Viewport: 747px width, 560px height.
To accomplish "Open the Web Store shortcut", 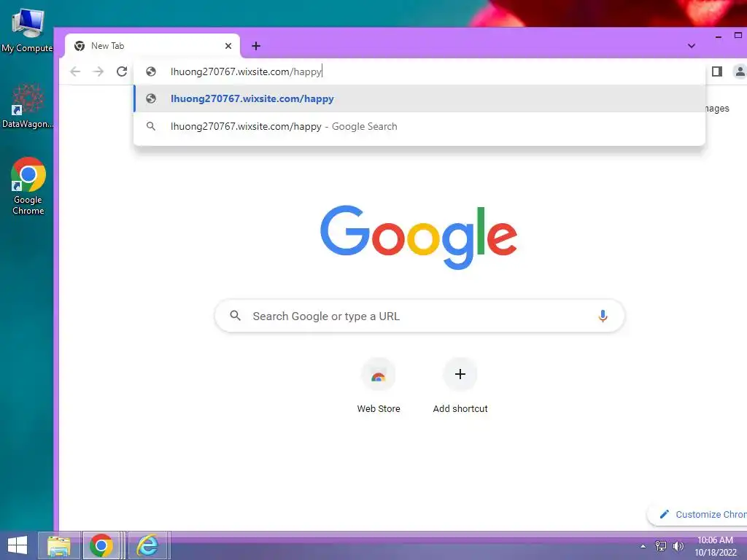I will pos(379,386).
